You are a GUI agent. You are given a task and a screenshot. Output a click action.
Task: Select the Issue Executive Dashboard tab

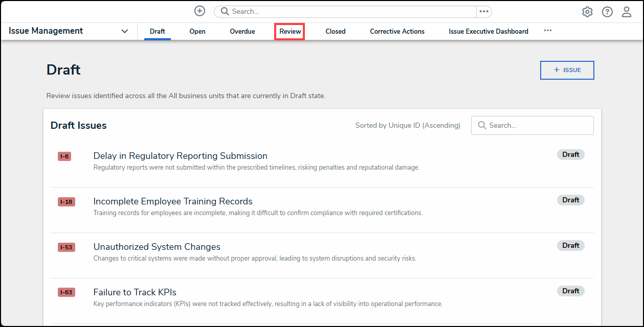pos(488,31)
